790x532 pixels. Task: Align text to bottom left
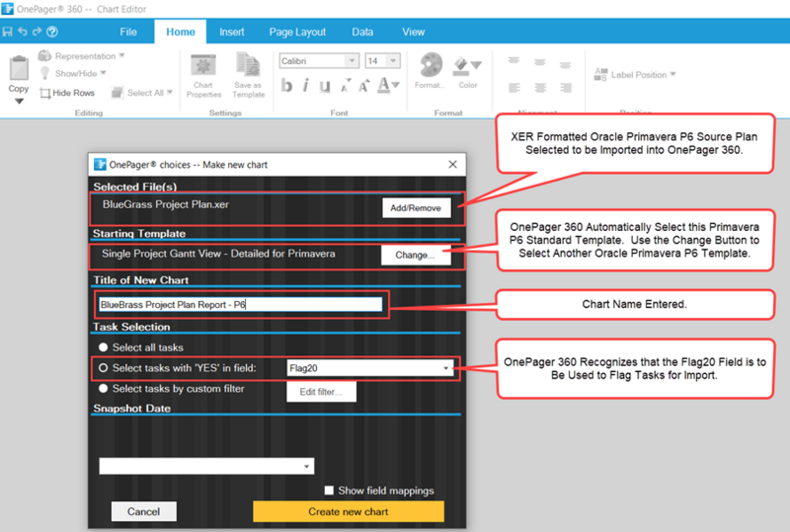[513, 88]
